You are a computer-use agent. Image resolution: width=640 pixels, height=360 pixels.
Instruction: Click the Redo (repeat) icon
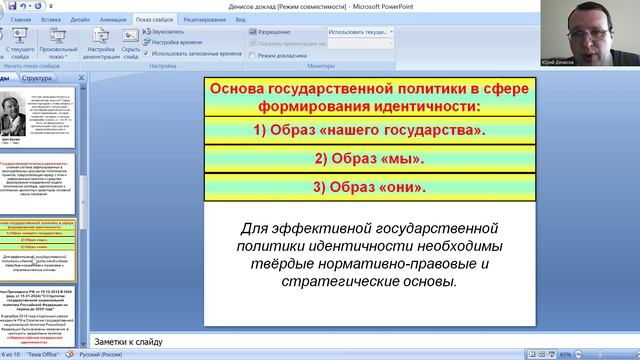click(x=38, y=6)
